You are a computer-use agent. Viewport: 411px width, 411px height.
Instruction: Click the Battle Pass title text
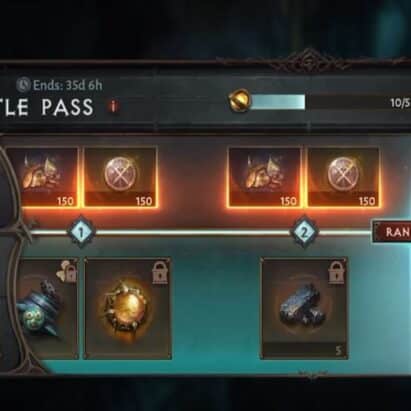coord(47,107)
